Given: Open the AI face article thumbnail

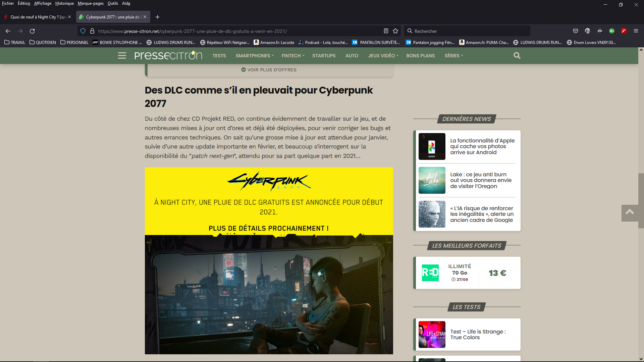Looking at the screenshot, I should [x=432, y=214].
